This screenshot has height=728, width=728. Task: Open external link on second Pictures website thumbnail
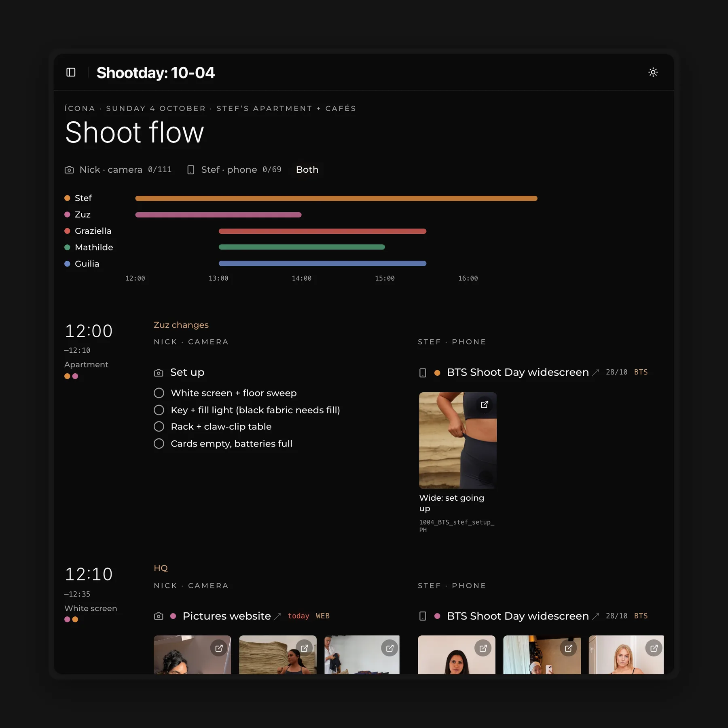[304, 648]
